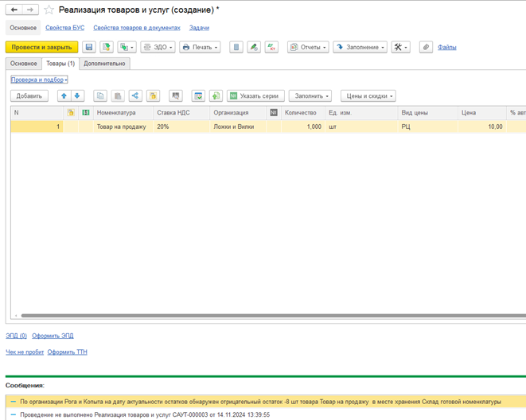The height and width of the screenshot is (420, 526).
Task: Click the Цена column header
Action: click(482, 113)
